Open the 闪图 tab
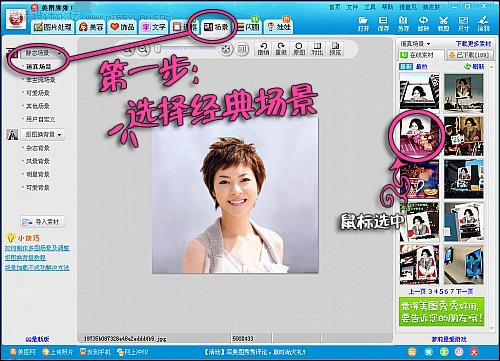 249,27
